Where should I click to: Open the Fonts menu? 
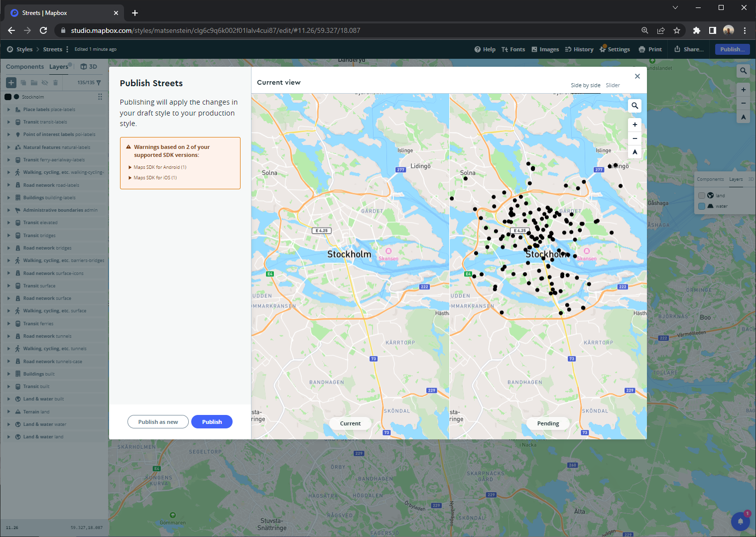click(513, 49)
